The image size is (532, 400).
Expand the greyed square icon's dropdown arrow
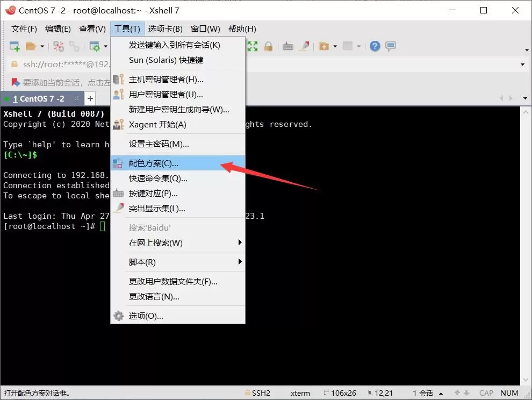pyautogui.click(x=358, y=46)
